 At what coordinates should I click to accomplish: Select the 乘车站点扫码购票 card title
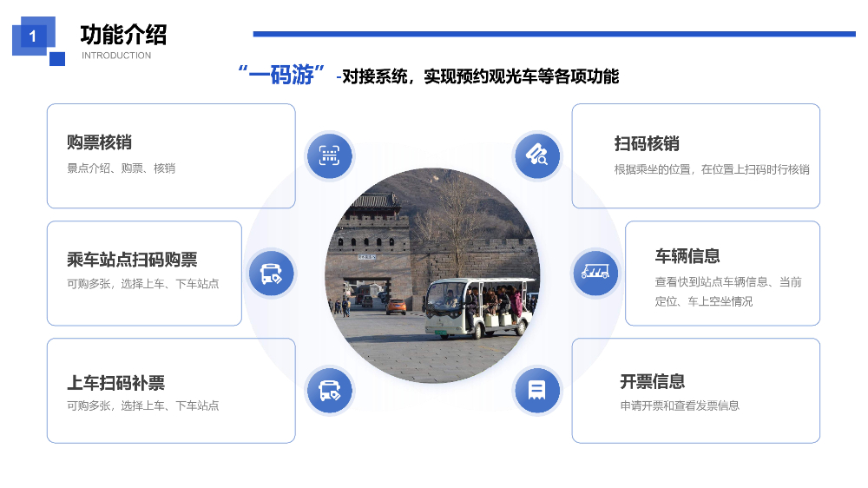[132, 260]
